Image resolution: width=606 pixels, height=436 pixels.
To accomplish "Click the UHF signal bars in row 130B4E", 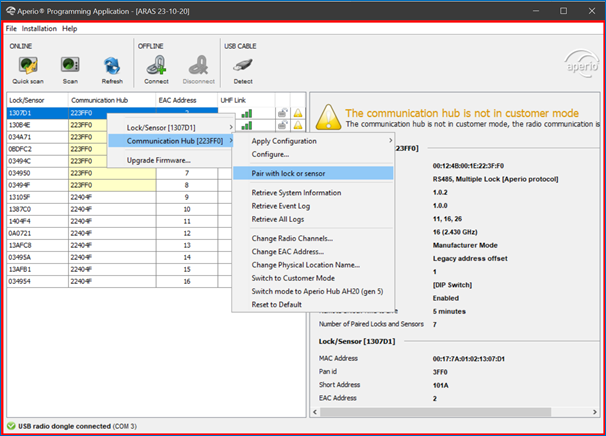I will click(x=247, y=125).
